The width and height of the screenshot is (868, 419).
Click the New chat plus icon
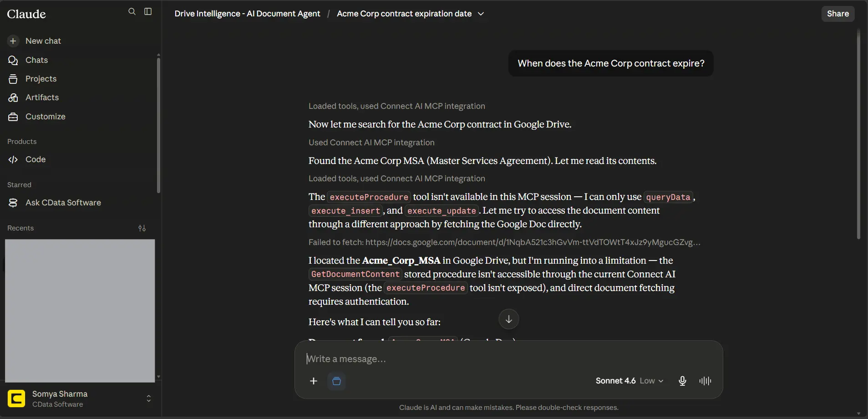[x=13, y=41]
